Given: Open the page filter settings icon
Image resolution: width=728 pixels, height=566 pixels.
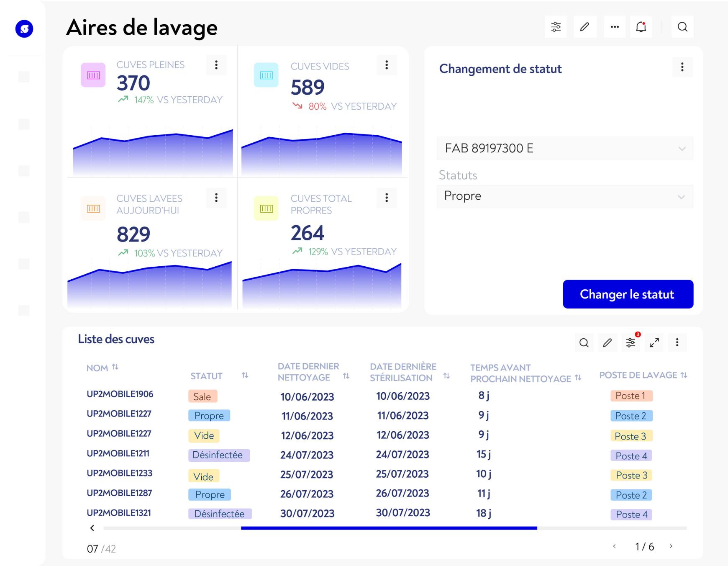Looking at the screenshot, I should (x=556, y=27).
